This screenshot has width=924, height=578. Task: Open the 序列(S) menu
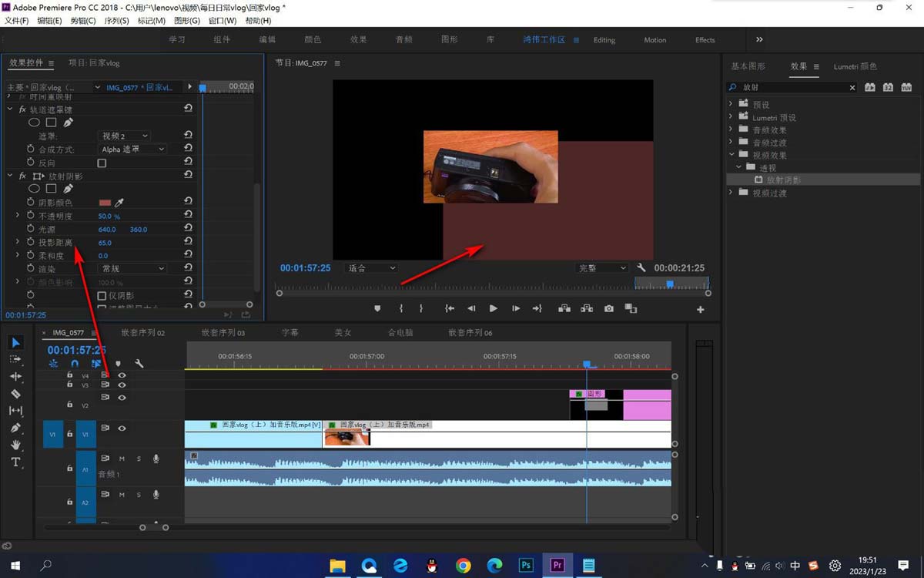tap(115, 21)
